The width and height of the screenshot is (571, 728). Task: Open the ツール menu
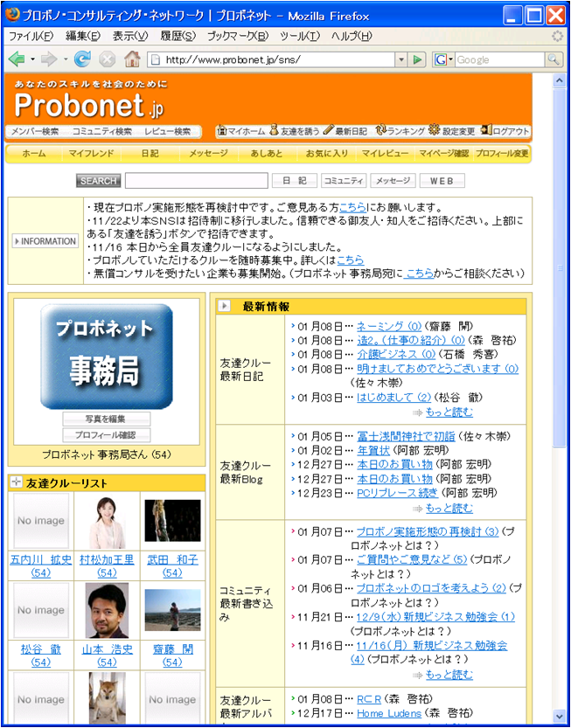(x=300, y=36)
